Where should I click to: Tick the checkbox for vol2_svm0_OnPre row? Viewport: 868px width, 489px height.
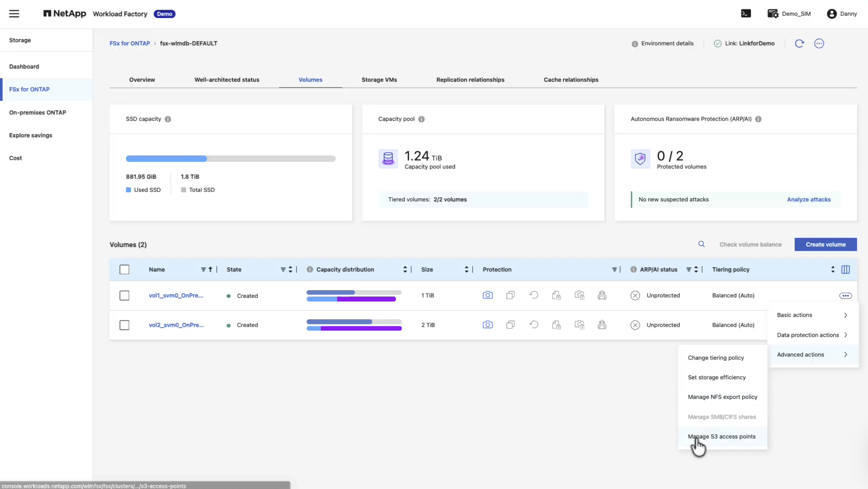click(124, 325)
